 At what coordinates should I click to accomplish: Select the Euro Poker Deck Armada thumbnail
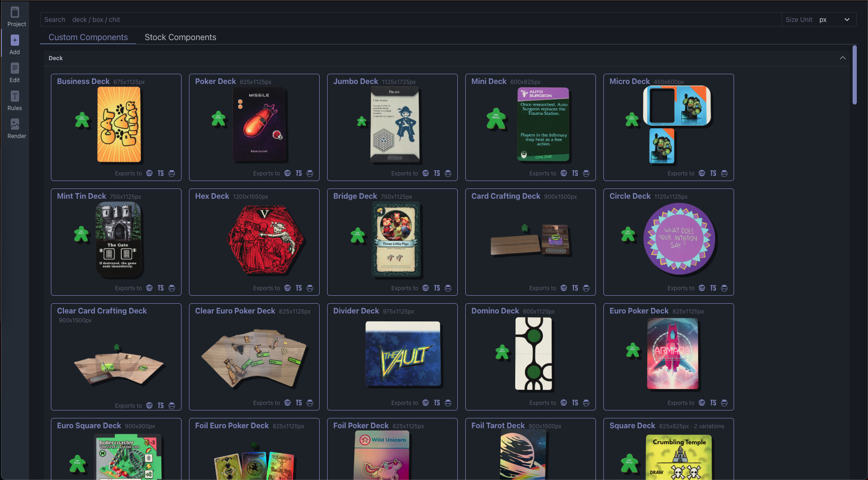click(x=672, y=354)
